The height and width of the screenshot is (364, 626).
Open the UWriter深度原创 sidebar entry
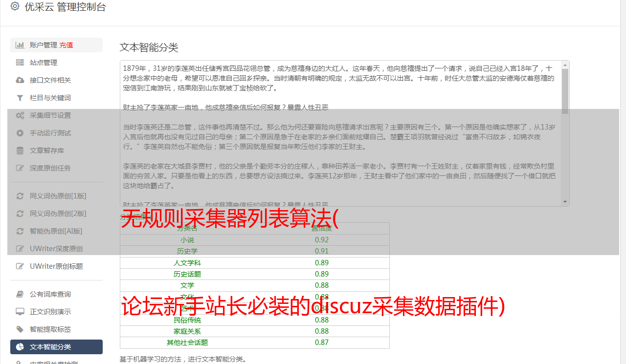(56, 249)
